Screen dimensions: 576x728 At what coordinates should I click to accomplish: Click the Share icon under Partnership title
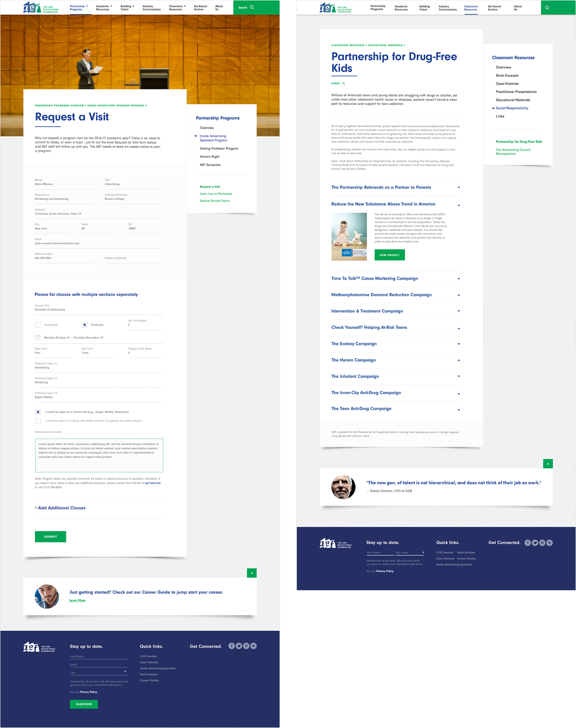343,83
